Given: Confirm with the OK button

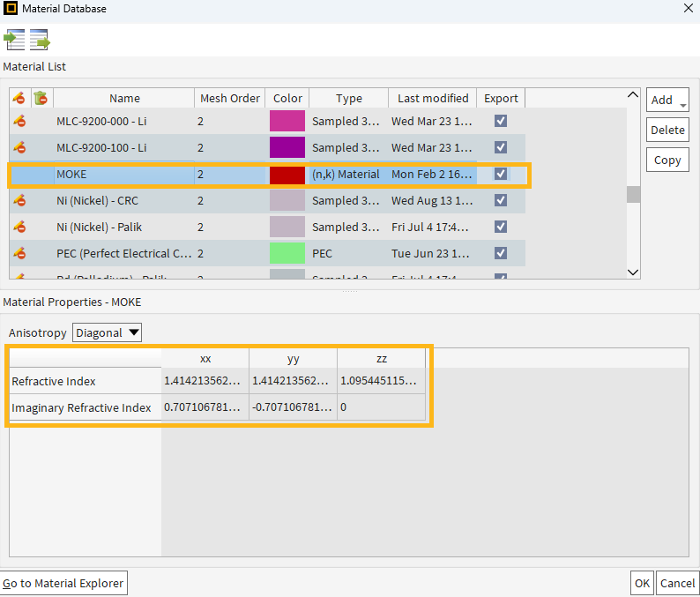Looking at the screenshot, I should click(642, 583).
